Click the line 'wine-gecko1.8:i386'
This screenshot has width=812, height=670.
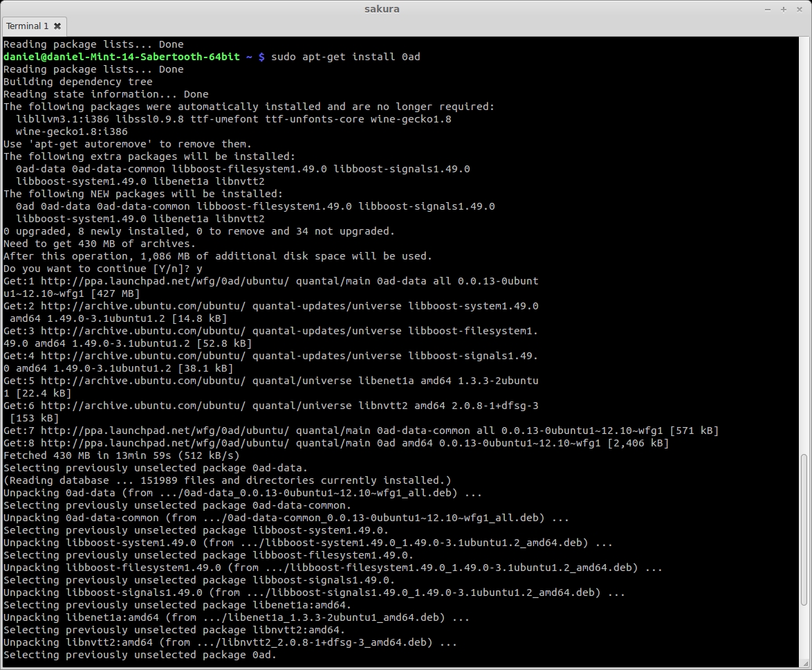[71, 131]
